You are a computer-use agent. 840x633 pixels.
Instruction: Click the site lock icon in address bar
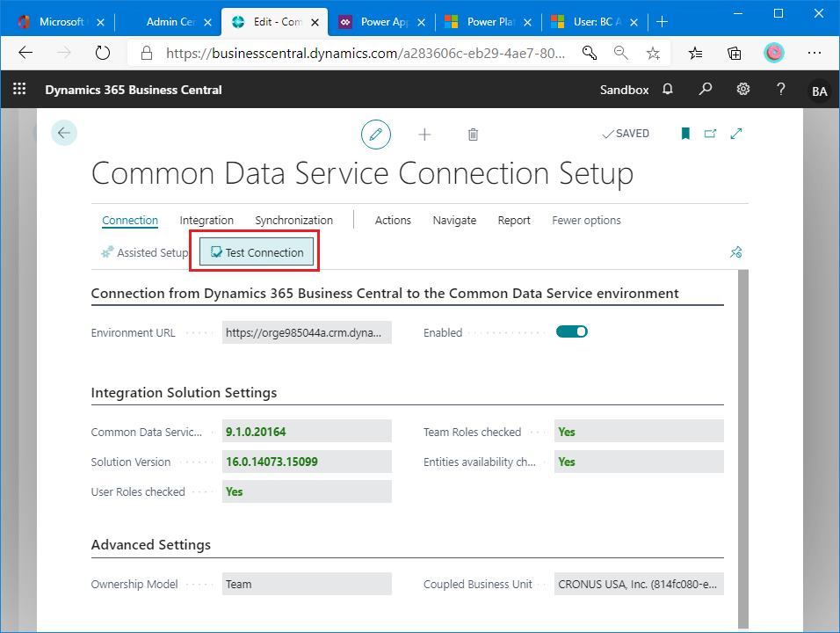coord(146,53)
